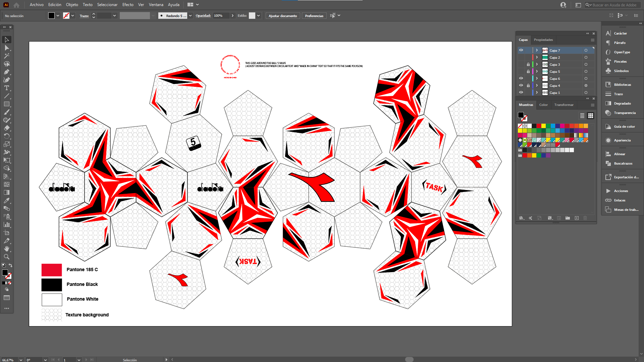Screen dimensions: 644x362
Task: Unlock the Capa 3 layer
Action: point(528,64)
